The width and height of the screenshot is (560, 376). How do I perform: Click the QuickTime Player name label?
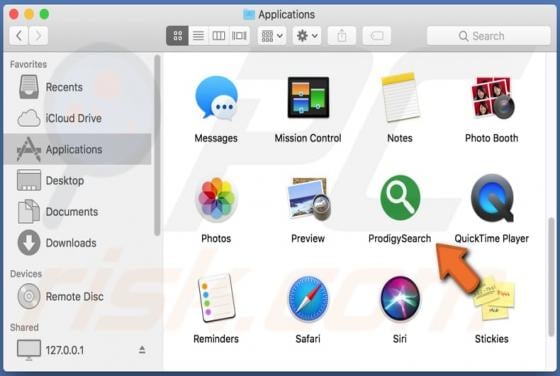click(491, 239)
